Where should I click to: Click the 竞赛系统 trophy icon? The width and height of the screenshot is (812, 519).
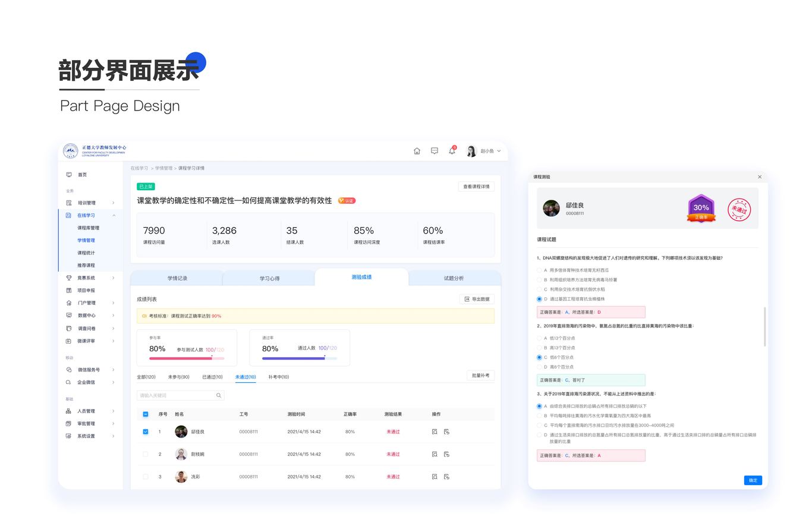coord(69,278)
